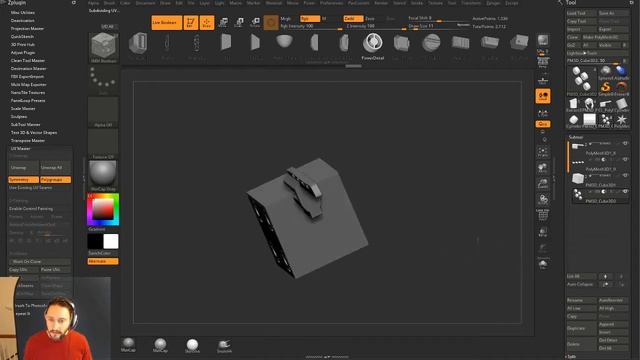This screenshot has width=640, height=360.
Task: Adjust the Z Intensity slider
Action: click(x=376, y=26)
